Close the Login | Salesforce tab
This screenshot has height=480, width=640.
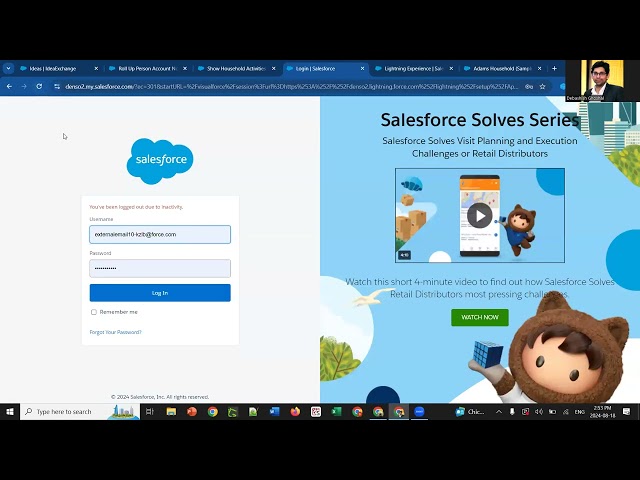tap(362, 69)
